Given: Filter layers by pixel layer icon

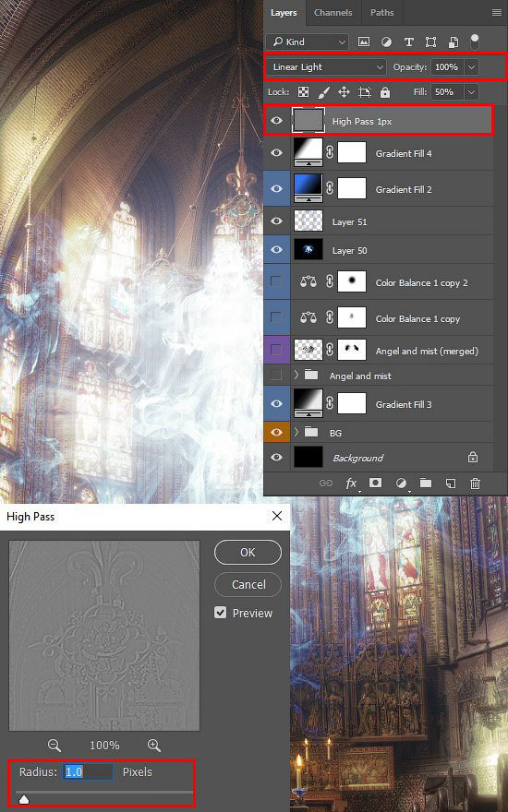Looking at the screenshot, I should 364,42.
